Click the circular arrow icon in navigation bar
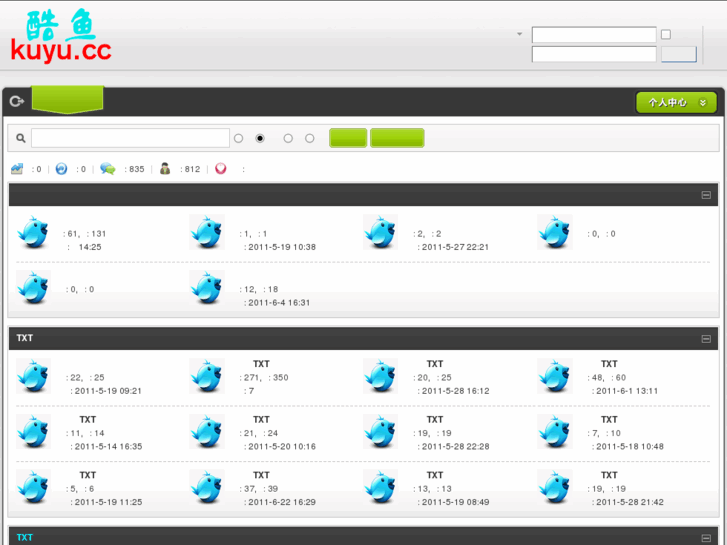Screen dimensions: 727x545 click(17, 101)
